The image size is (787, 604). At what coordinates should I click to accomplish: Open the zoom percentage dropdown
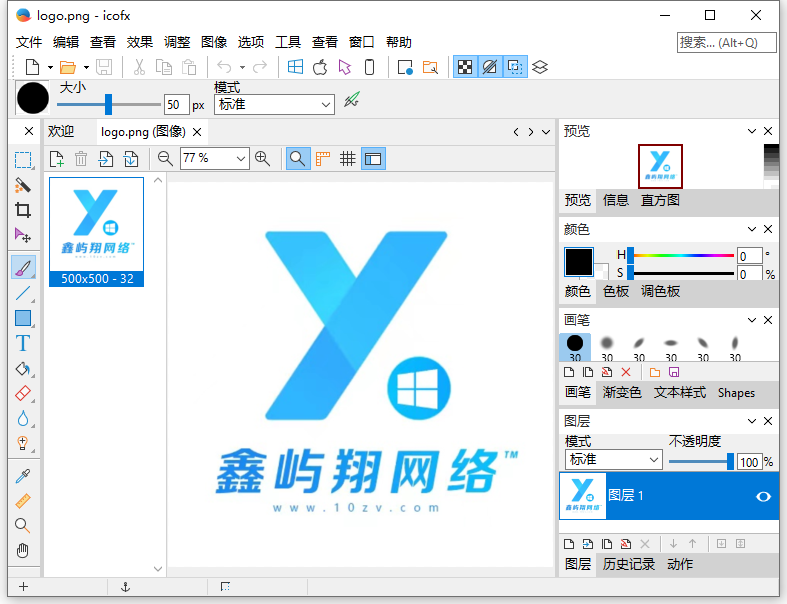tap(241, 159)
